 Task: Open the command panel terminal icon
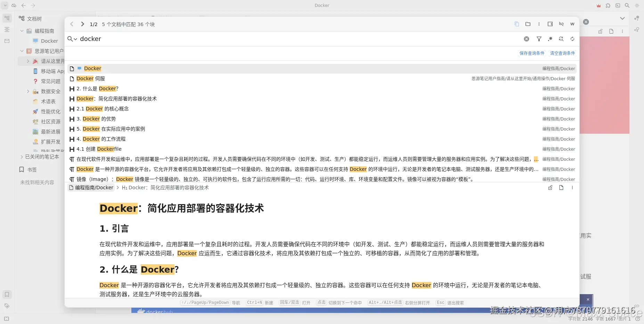point(618,5)
